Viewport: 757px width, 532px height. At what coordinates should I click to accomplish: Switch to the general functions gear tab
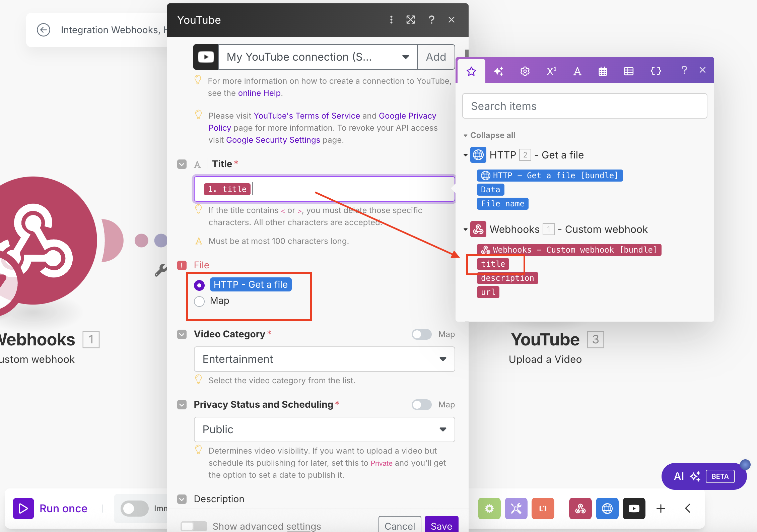click(x=525, y=71)
